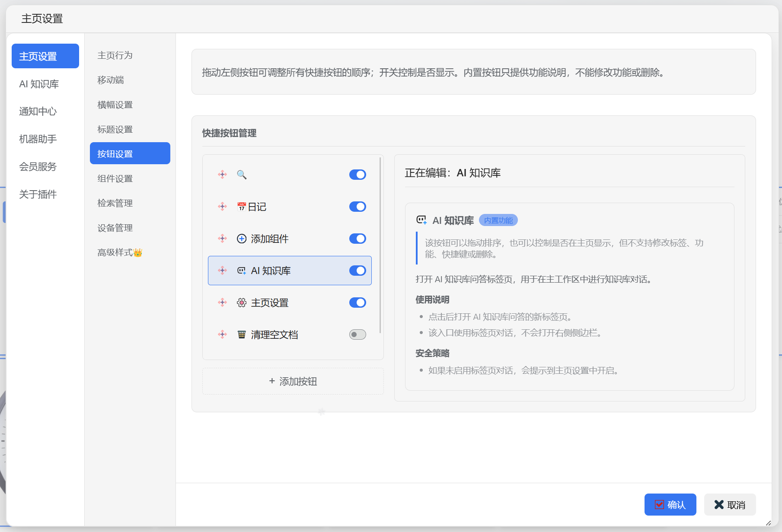Toggle the 添加组件 button switch
Image resolution: width=782 pixels, height=532 pixels.
coord(357,239)
